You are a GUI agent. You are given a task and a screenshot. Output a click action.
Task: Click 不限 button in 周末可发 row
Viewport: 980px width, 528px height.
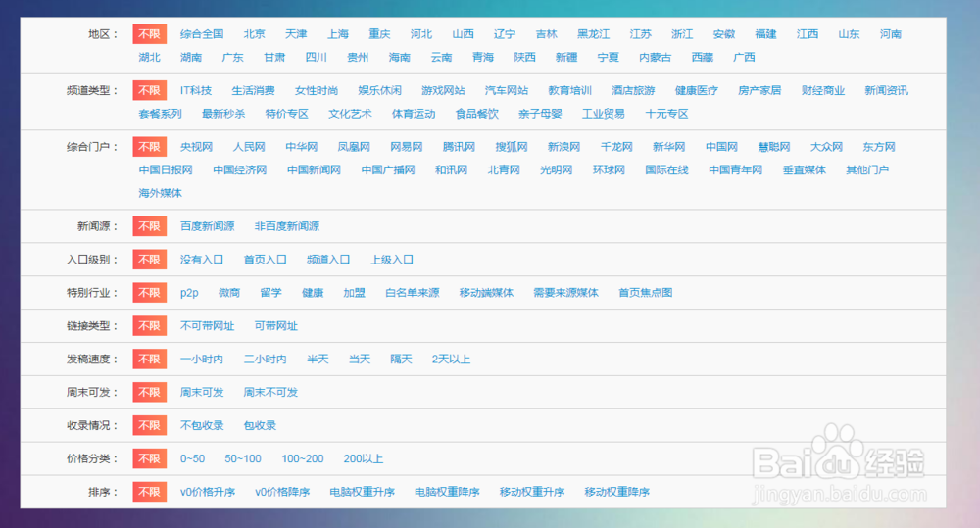(149, 392)
